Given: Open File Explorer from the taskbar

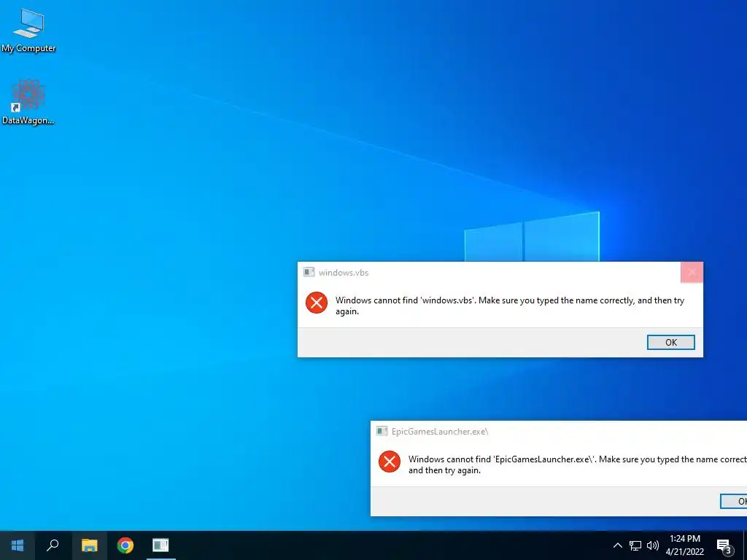Looking at the screenshot, I should pyautogui.click(x=89, y=545).
